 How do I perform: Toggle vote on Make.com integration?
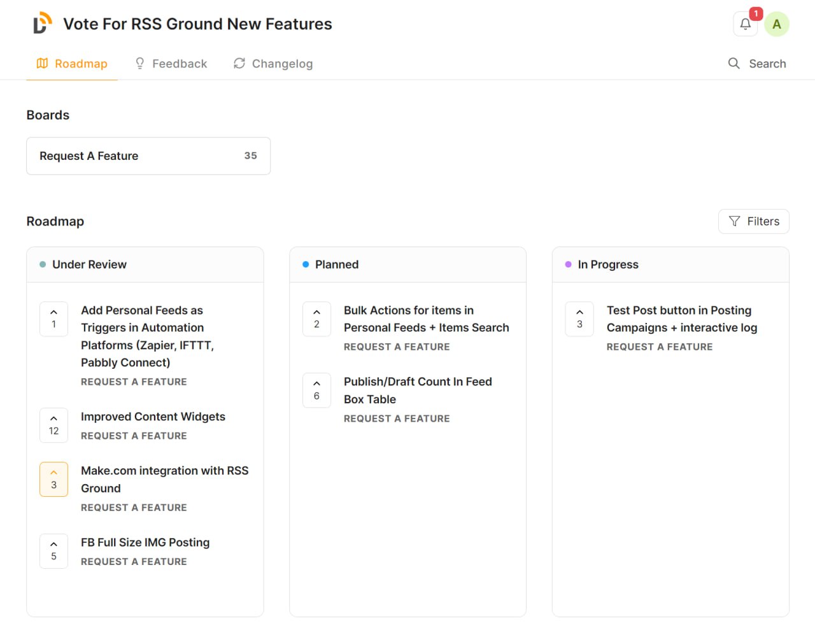pyautogui.click(x=53, y=479)
